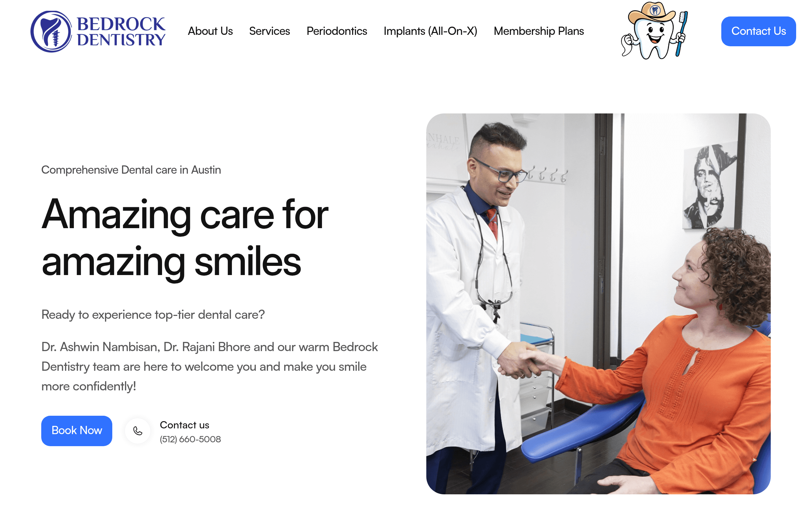Open the Membership Plans page
The width and height of the screenshot is (812, 507).
pos(539,31)
